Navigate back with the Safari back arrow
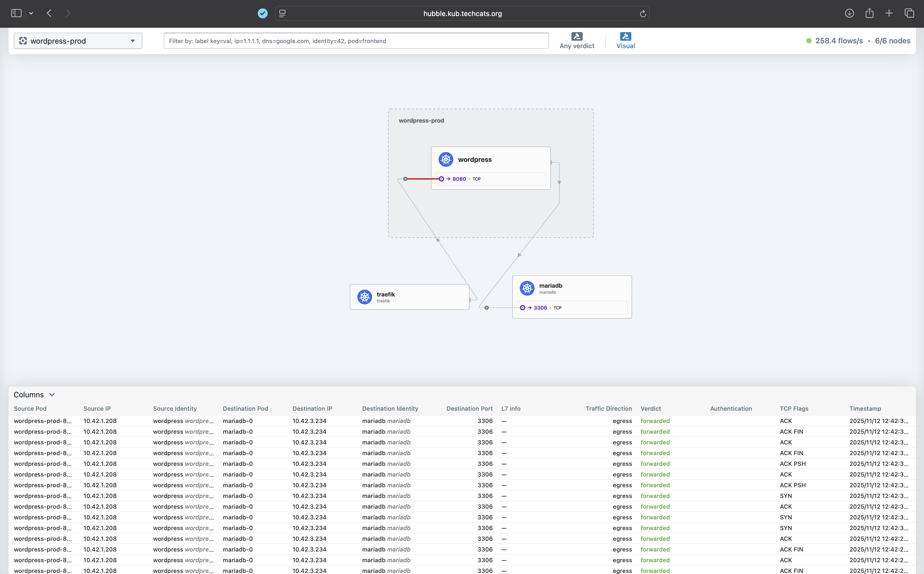 click(x=49, y=13)
